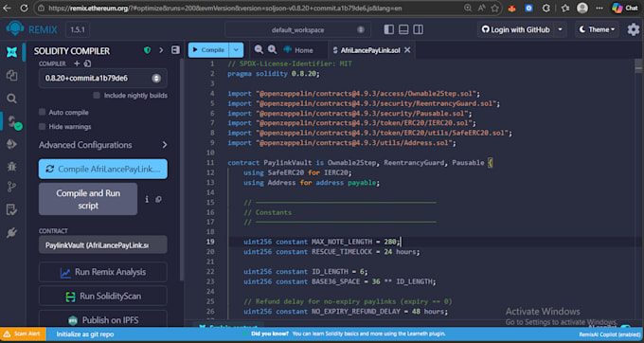Open the Remix home logo icon
This screenshot has height=343, width=644.
point(11,52)
